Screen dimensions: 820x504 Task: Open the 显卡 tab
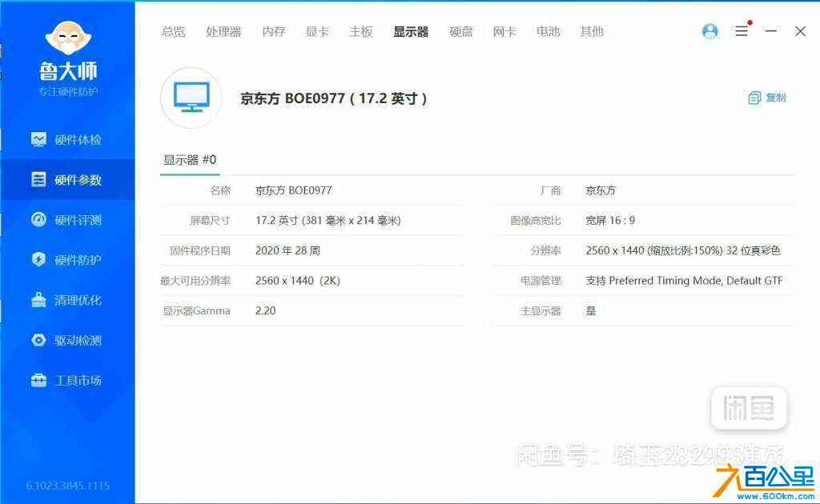[317, 32]
